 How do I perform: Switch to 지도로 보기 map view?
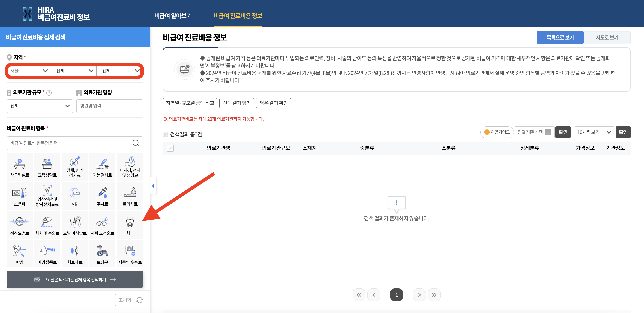607,37
